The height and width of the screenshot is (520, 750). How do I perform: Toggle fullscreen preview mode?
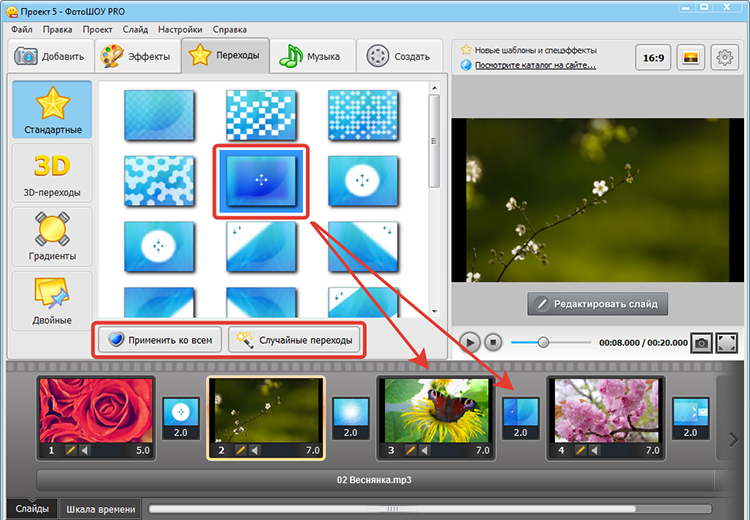click(x=727, y=343)
